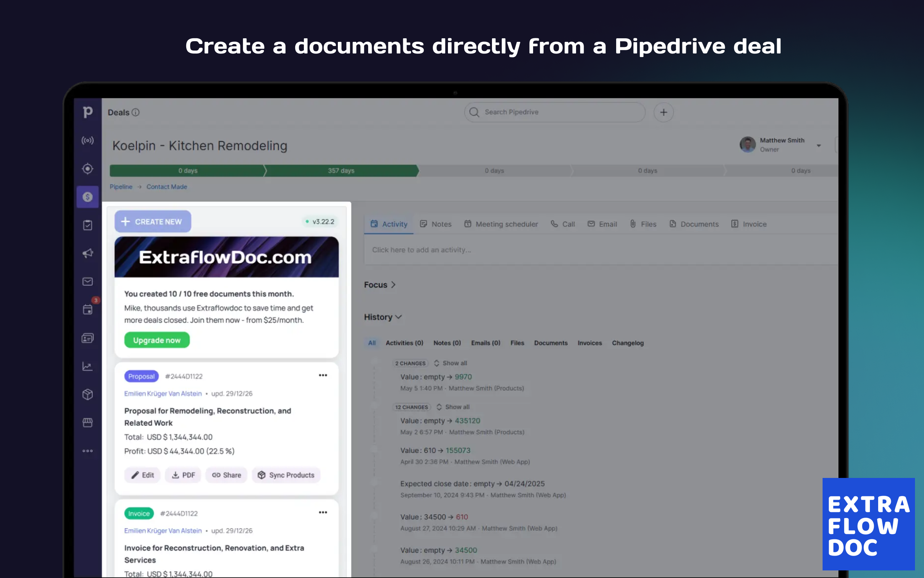Click the add an activity field
The height and width of the screenshot is (578, 924).
(601, 250)
